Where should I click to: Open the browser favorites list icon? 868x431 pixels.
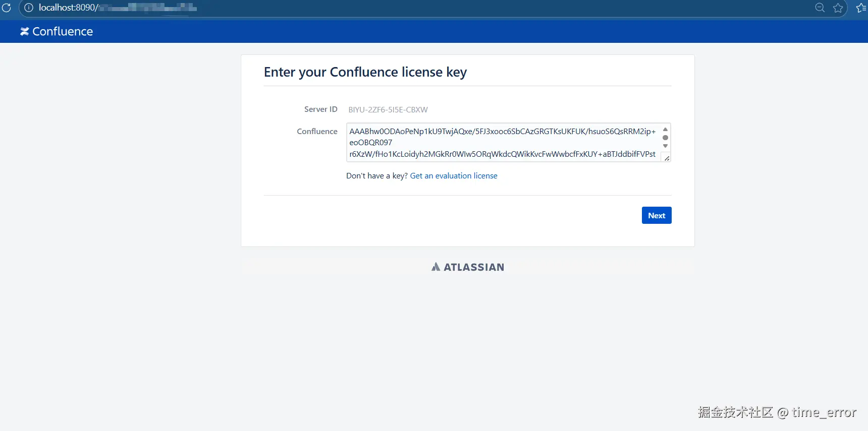point(861,8)
